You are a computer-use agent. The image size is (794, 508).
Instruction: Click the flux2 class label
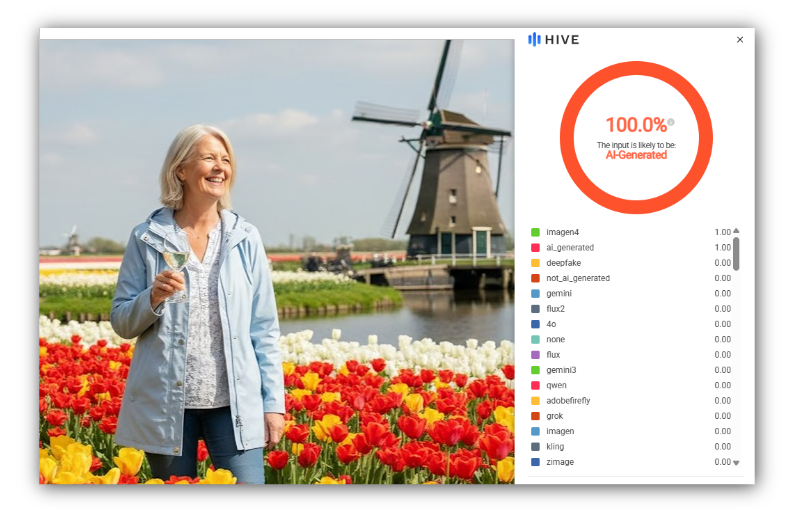(557, 309)
